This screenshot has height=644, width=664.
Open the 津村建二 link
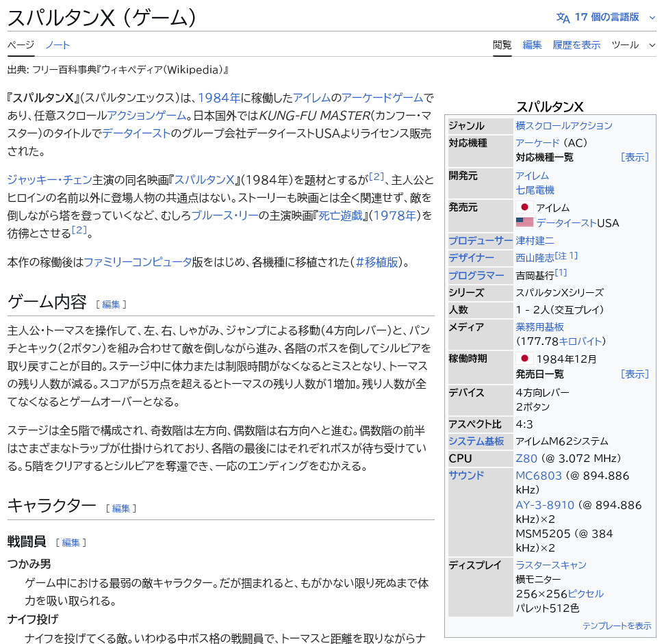535,240
